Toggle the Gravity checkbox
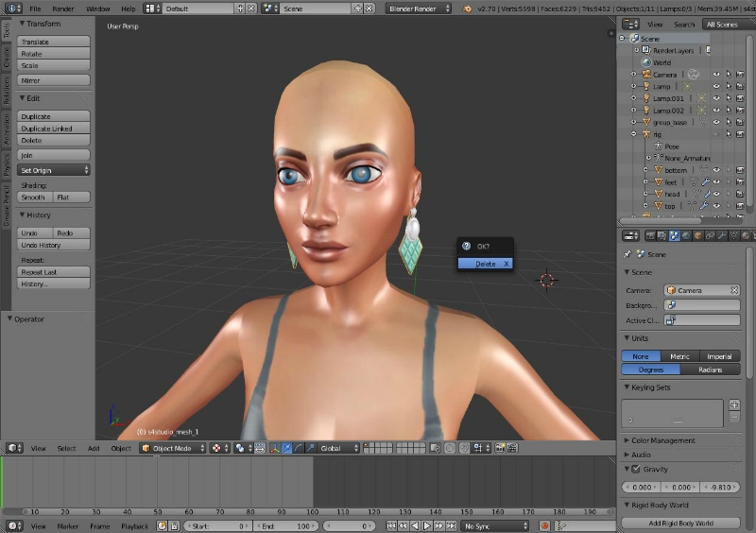The width and height of the screenshot is (756, 533). pos(636,469)
